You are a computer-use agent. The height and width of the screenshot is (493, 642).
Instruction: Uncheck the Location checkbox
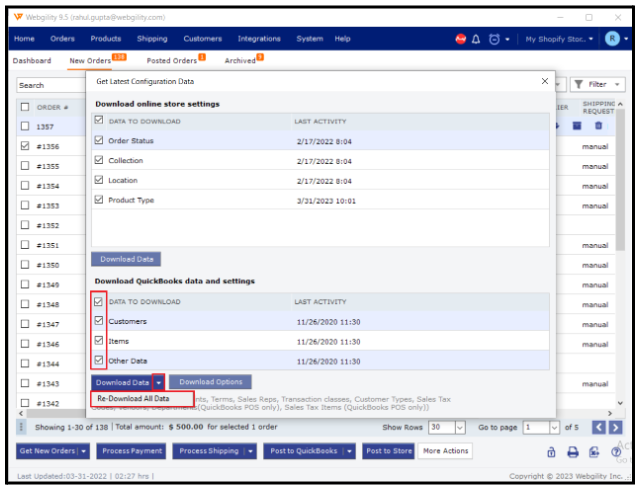pyautogui.click(x=99, y=180)
